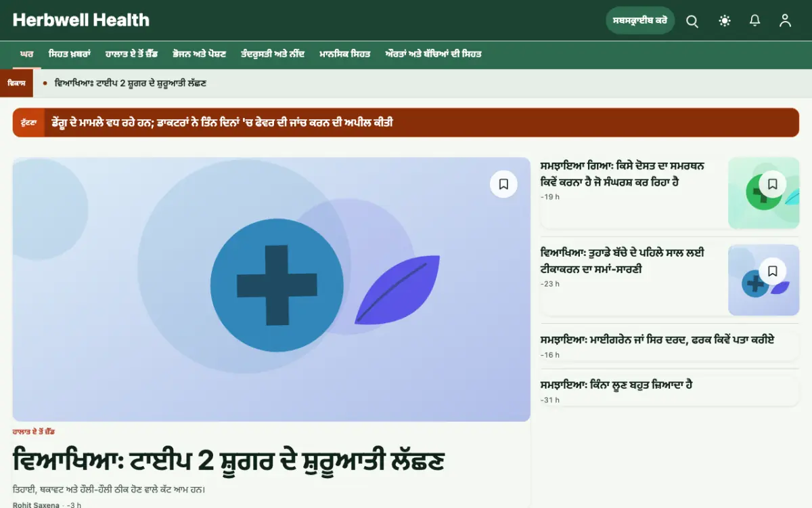
Task: Open the dengue breaking news banner
Action: [x=405, y=123]
